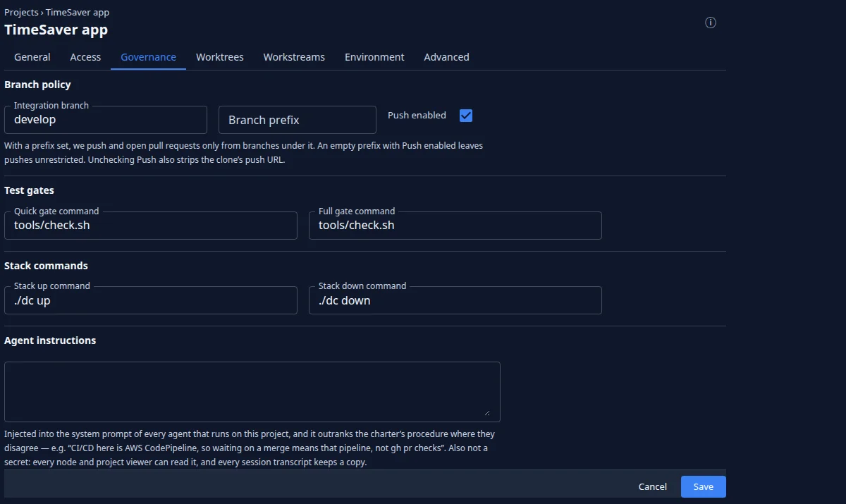Click the info icon at top right
Viewport: 846px width, 504px height.
(711, 23)
